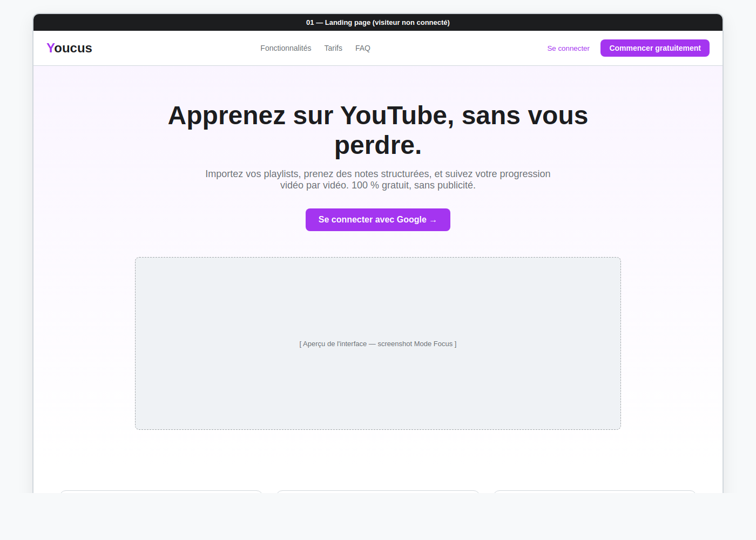Click the Youcus logo
The width and height of the screenshot is (756, 540).
[69, 48]
